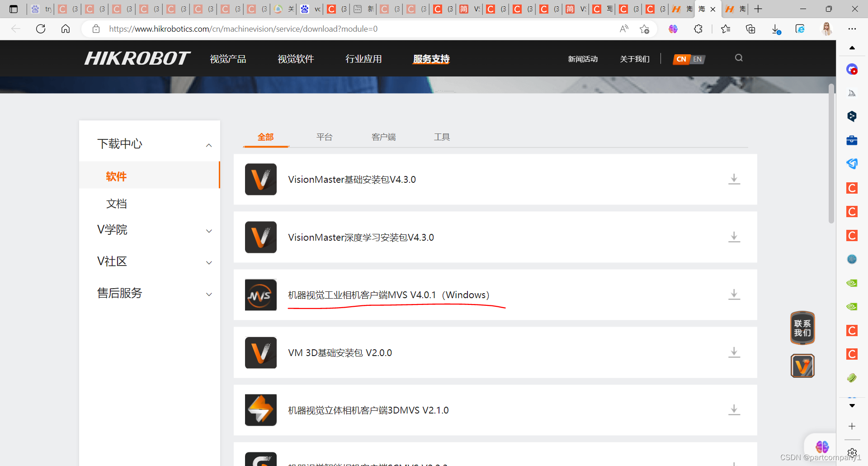Switch to the 平台 tab
The width and height of the screenshot is (868, 466).
click(x=325, y=137)
